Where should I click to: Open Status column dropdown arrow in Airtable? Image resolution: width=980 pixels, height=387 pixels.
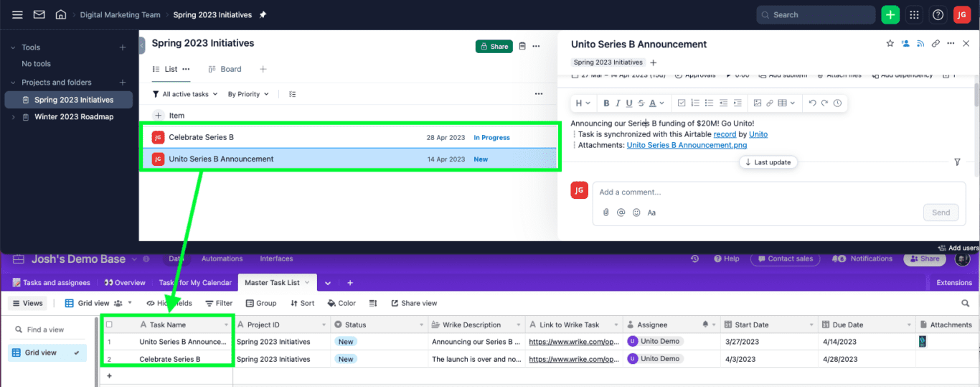tap(420, 325)
